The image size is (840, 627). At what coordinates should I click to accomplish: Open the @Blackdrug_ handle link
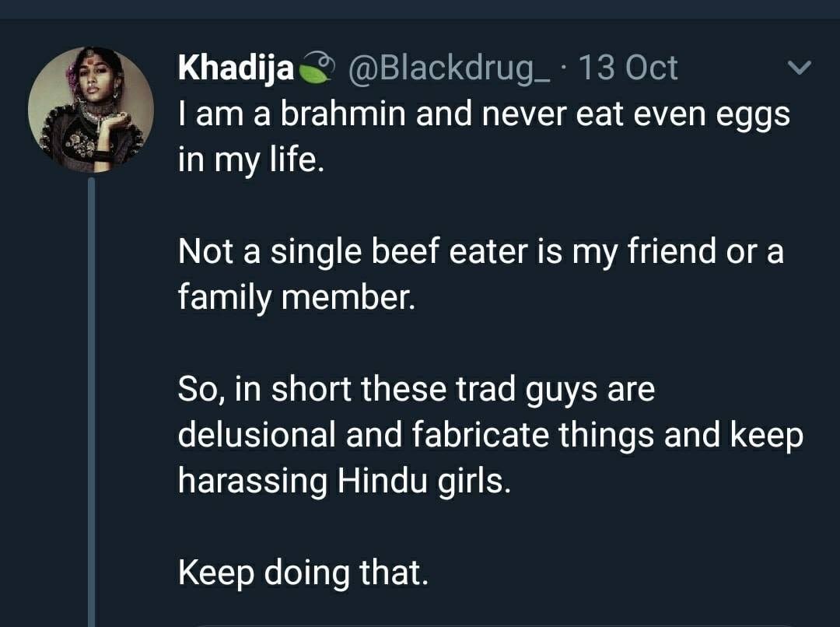450,68
